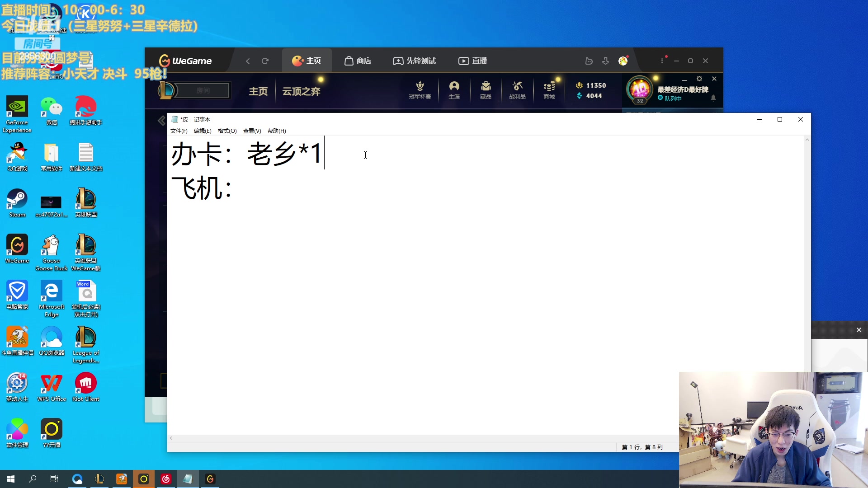Switch to the 直播 tab in WeGame

[472, 61]
